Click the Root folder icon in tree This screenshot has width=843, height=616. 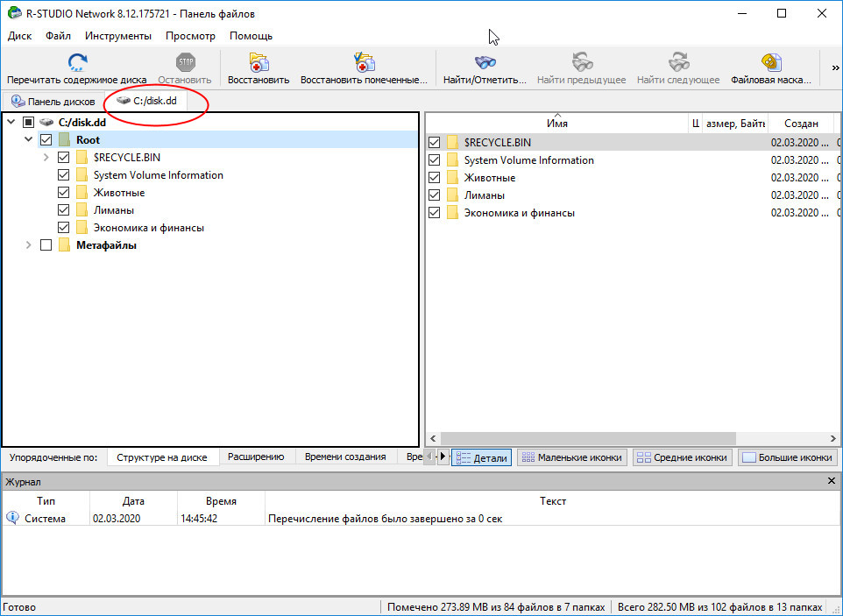tap(65, 139)
